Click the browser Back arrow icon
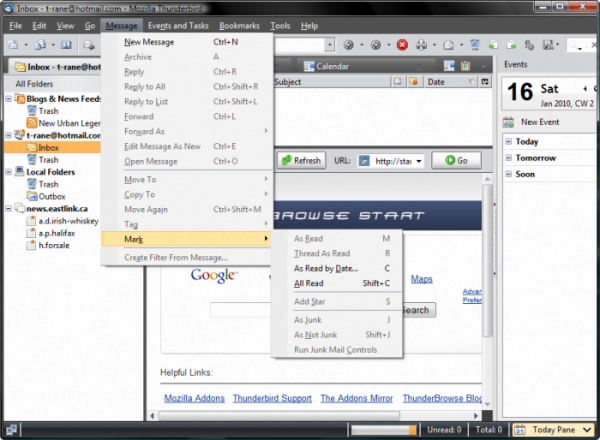600x440 pixels. [x=348, y=45]
